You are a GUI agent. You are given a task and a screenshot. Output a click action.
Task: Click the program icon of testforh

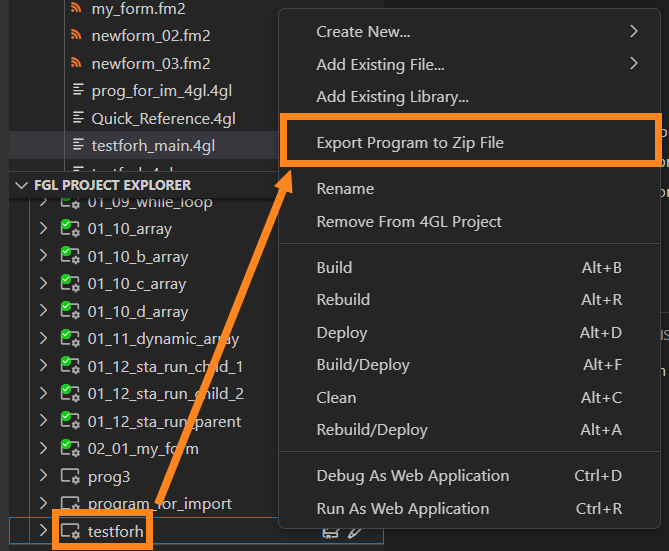click(x=70, y=531)
